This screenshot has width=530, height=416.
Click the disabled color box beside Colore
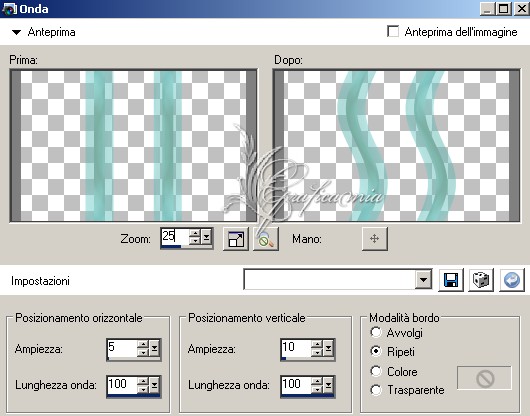484,378
